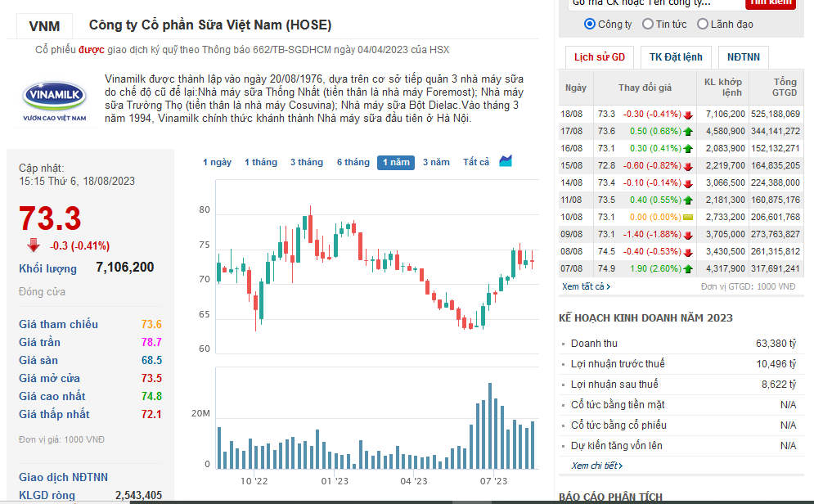Click the red 'được' margin status link
Viewport: 814px width, 504px height.
point(92,50)
